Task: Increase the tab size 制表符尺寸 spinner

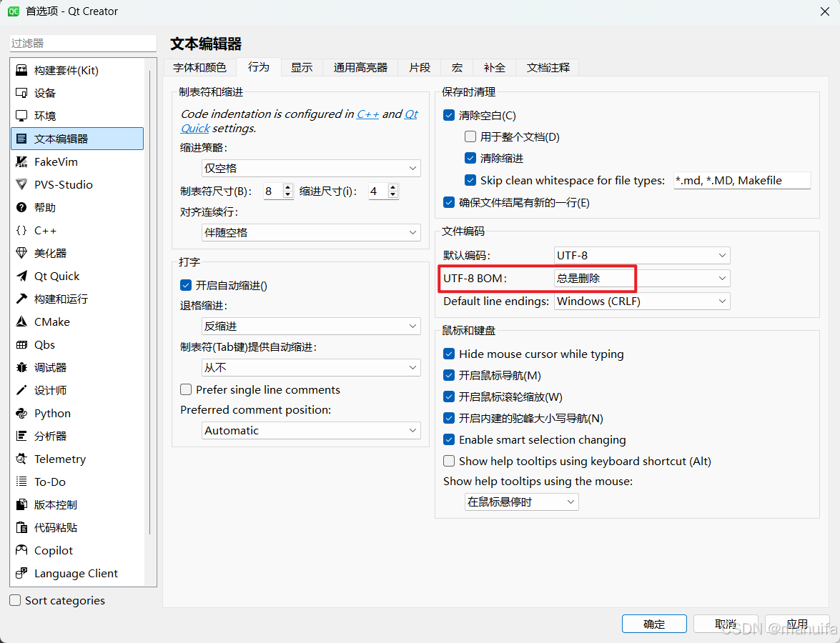Action: coord(288,187)
